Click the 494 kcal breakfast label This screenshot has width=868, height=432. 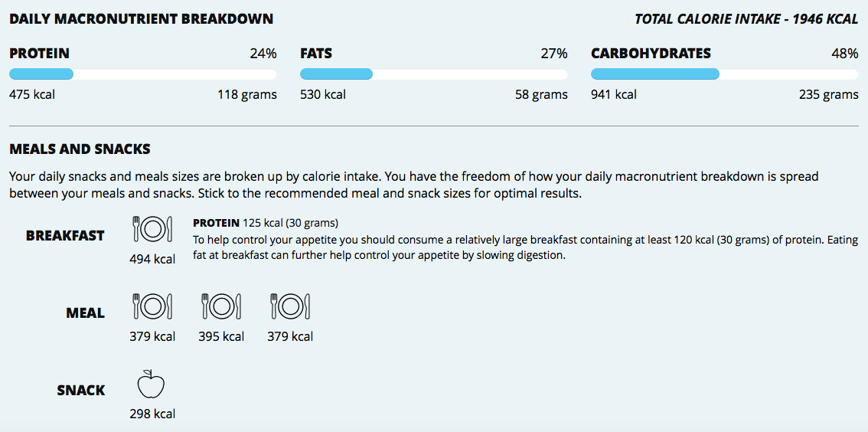(152, 259)
